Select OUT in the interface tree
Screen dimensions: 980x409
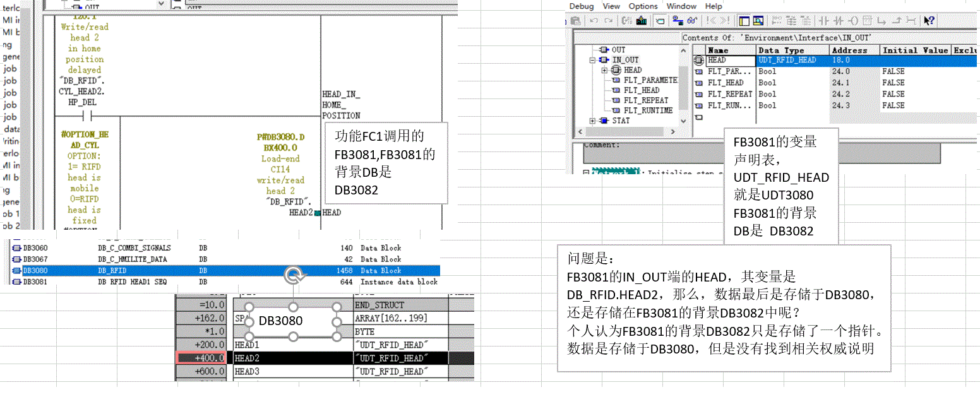[x=619, y=50]
